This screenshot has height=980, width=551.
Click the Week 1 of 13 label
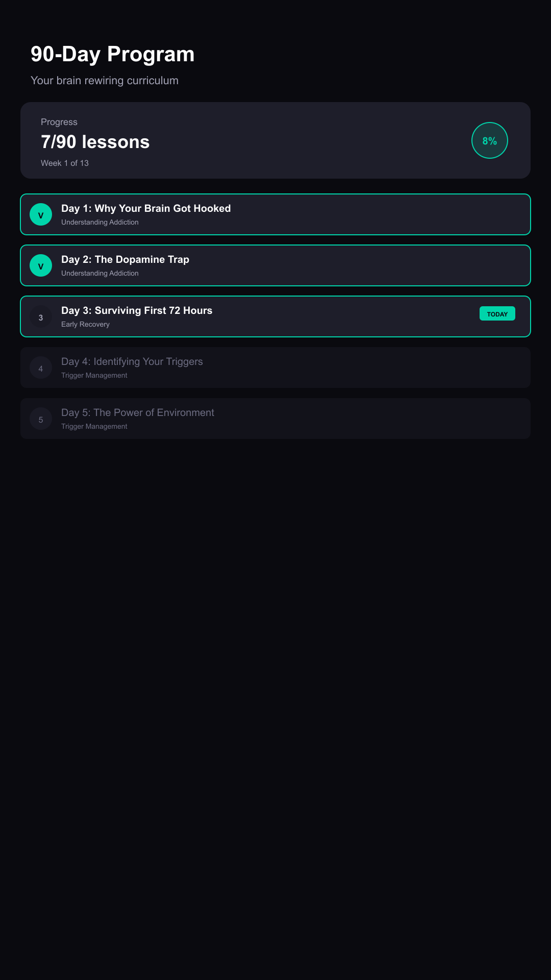65,163
